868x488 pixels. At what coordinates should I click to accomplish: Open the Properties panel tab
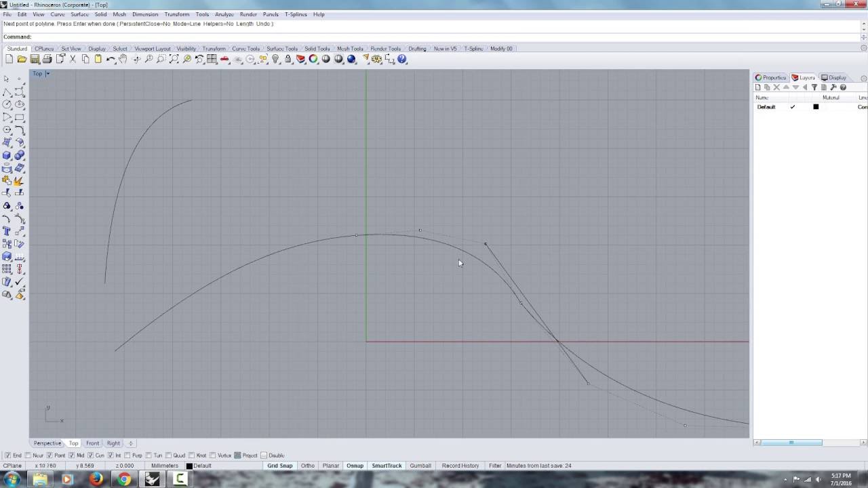point(771,78)
